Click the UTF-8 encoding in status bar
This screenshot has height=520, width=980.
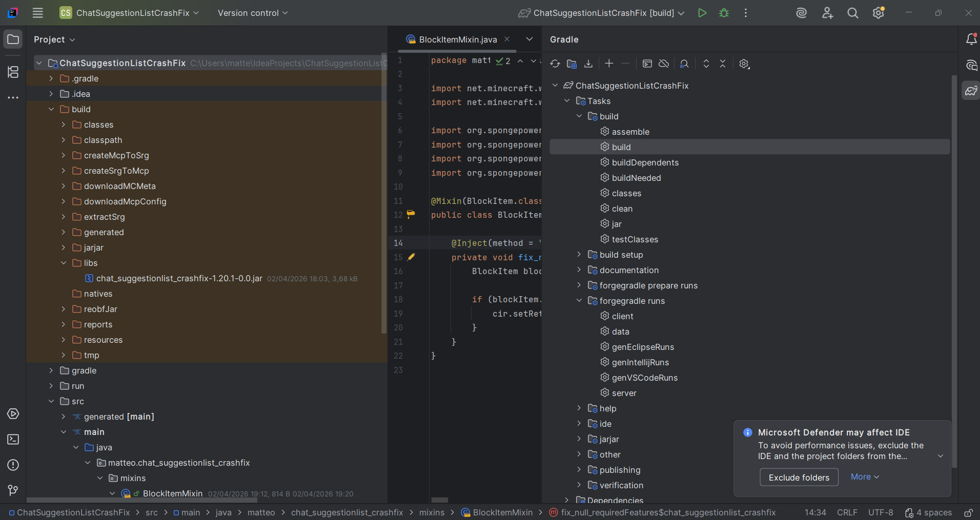pyautogui.click(x=881, y=512)
